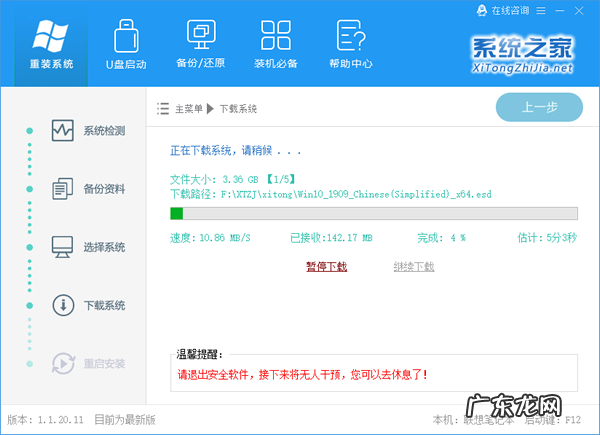Open the 重装系统 tab with Windows logo

[x=51, y=48]
